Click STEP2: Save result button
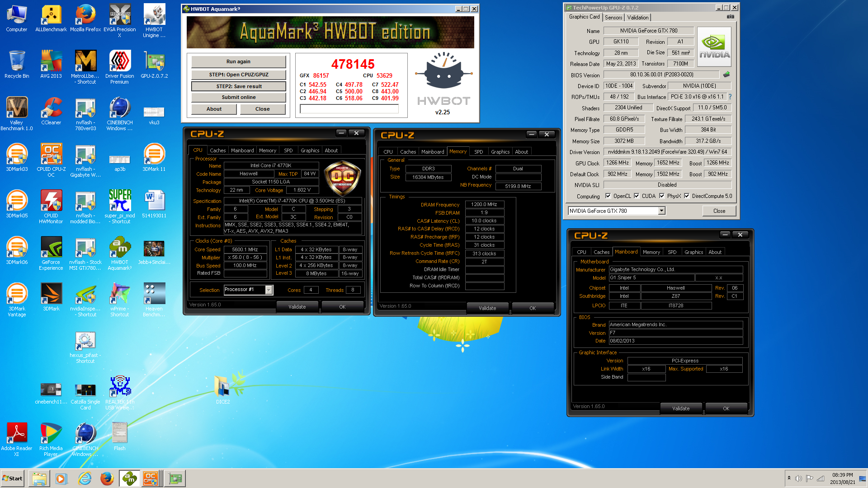 click(x=238, y=86)
